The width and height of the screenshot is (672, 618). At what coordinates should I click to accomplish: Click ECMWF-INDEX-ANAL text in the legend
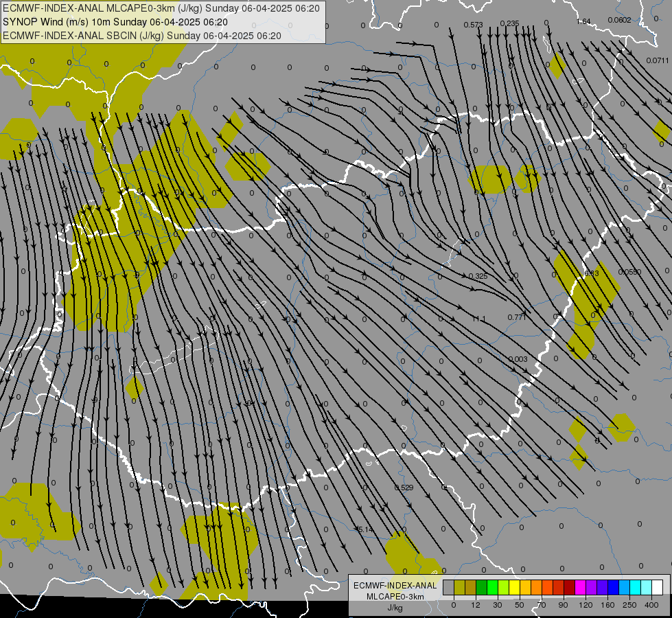coord(395,586)
